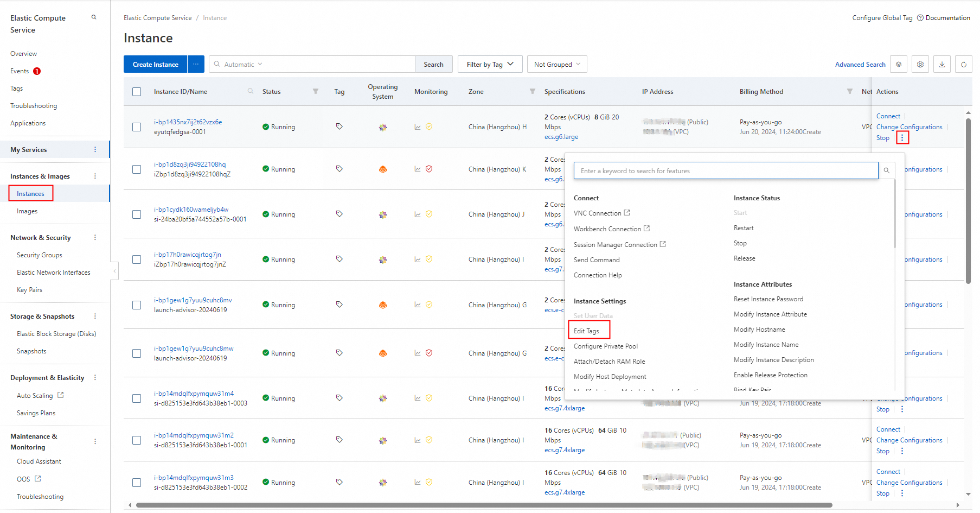Open the Documentation help icon
Image resolution: width=980 pixels, height=513 pixels.
pyautogui.click(x=920, y=18)
